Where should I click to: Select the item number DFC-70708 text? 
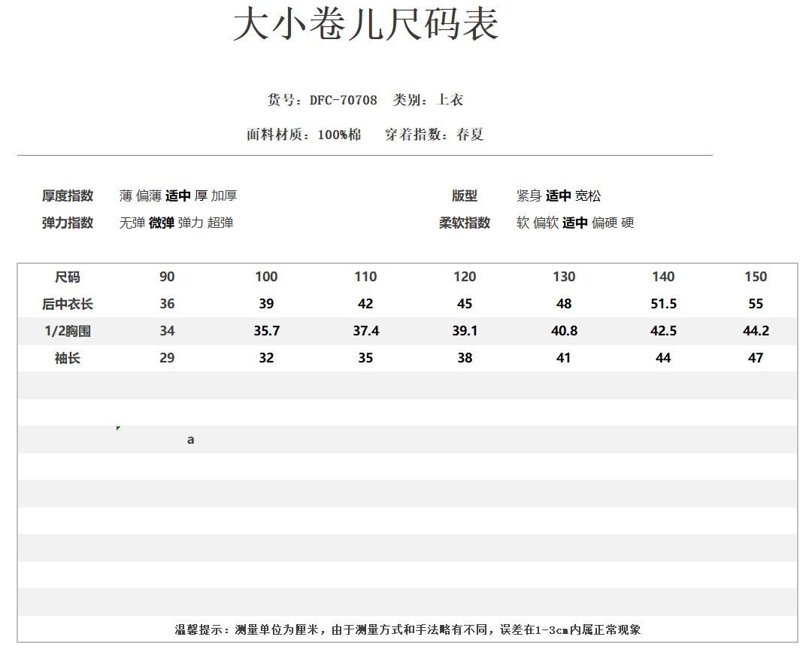(x=344, y=100)
